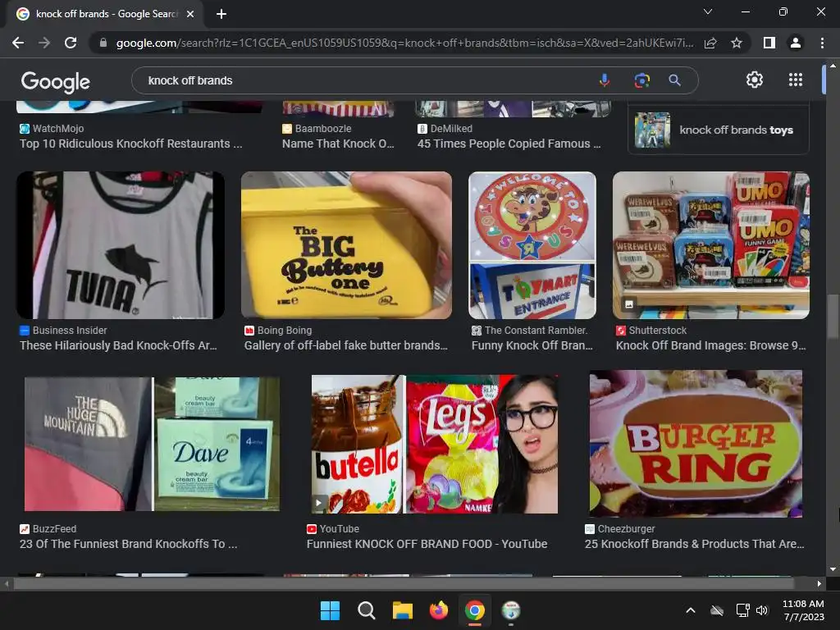Open Google quick settings gear
The image size is (840, 630).
click(755, 80)
